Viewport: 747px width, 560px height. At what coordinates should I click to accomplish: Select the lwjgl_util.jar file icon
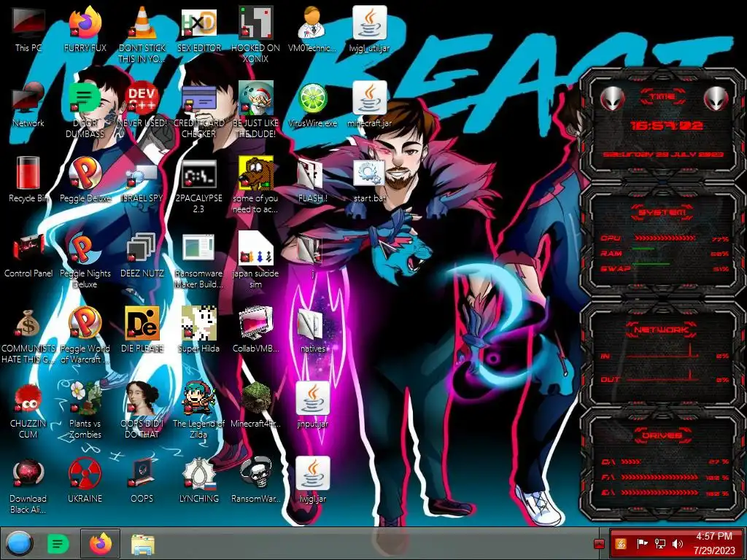coord(370,29)
